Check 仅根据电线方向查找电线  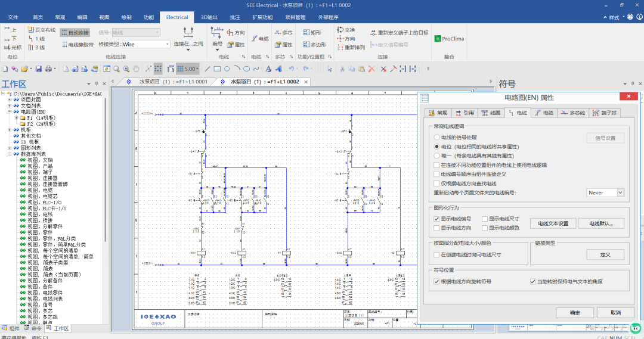[x=465, y=184]
